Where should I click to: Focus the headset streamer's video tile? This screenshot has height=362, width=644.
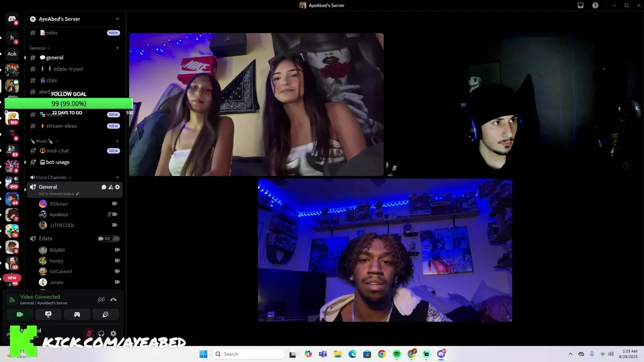[515, 105]
